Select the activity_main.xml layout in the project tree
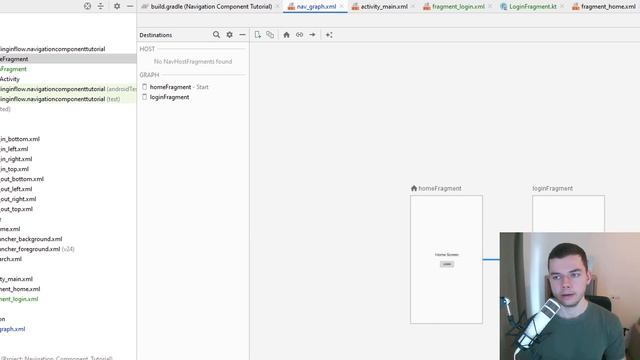 [x=16, y=279]
